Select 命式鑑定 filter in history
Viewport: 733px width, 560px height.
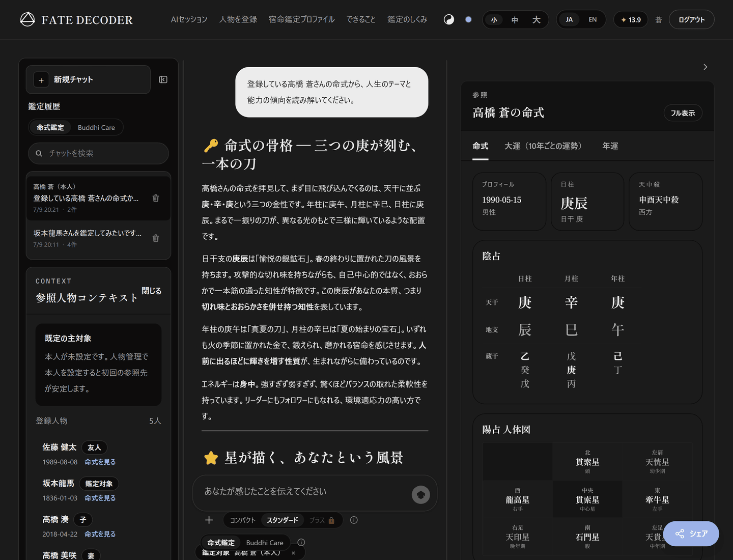(x=50, y=127)
